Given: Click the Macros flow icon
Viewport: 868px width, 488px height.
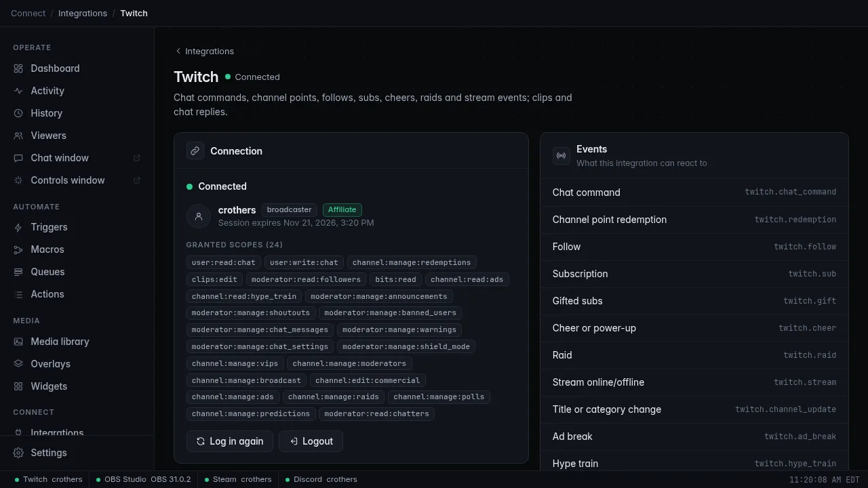Looking at the screenshot, I should tap(18, 249).
